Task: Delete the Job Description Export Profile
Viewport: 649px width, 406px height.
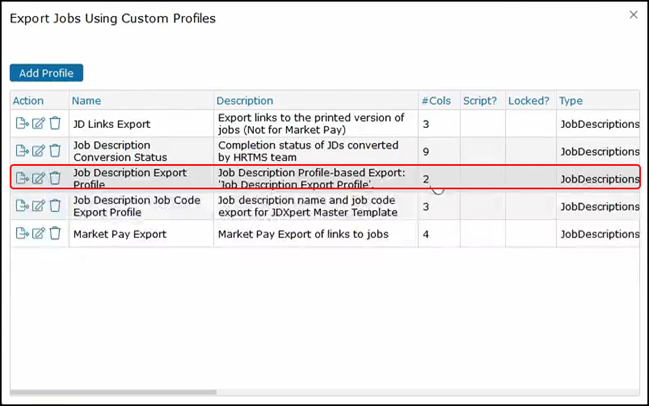Action: pos(55,178)
